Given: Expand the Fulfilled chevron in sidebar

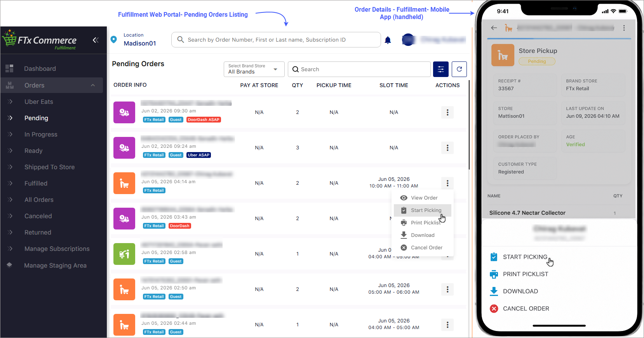Looking at the screenshot, I should 10,183.
